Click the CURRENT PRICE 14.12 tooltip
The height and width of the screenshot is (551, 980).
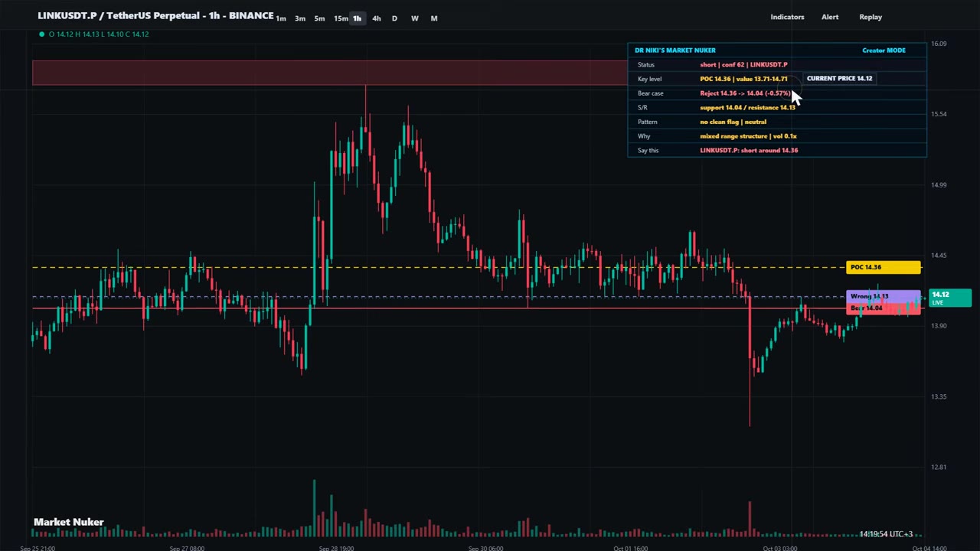coord(839,79)
